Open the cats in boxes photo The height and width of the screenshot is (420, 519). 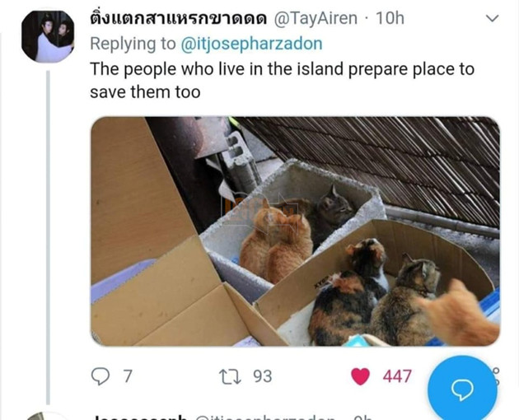pos(295,231)
